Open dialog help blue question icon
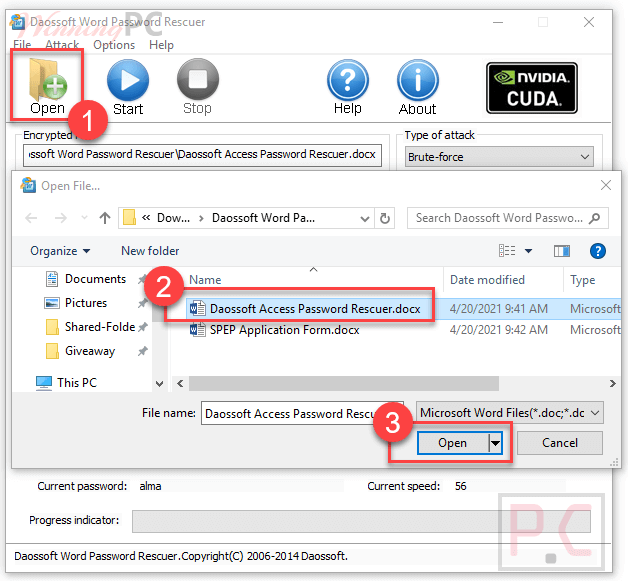 (598, 251)
